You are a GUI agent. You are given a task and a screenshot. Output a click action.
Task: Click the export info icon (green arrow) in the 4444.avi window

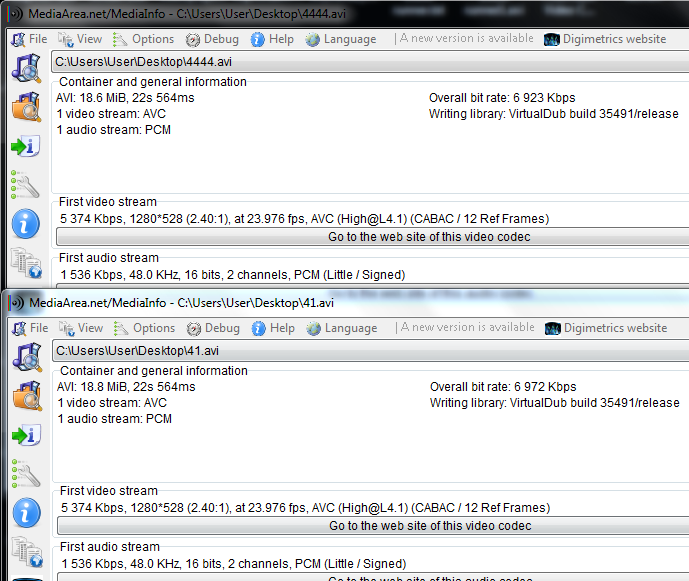[x=25, y=146]
